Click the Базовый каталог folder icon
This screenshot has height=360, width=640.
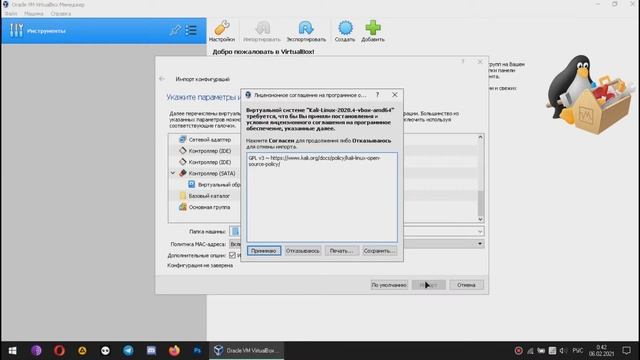182,196
